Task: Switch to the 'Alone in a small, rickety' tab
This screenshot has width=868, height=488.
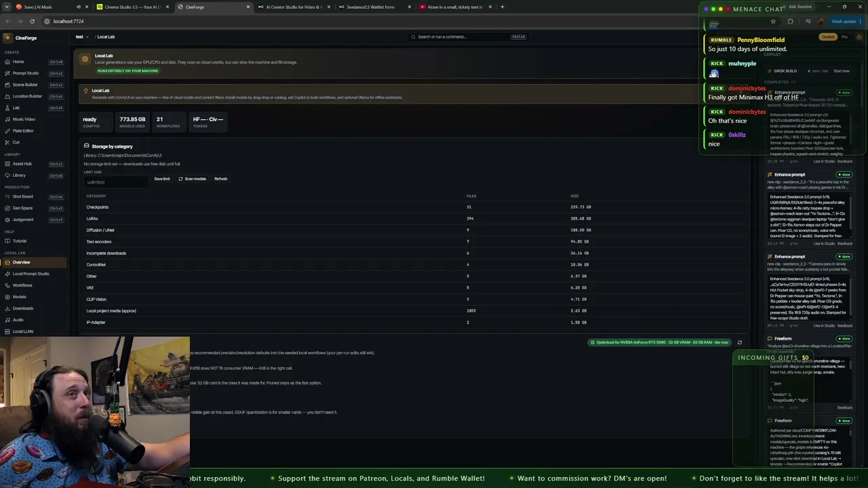Action: pyautogui.click(x=455, y=7)
